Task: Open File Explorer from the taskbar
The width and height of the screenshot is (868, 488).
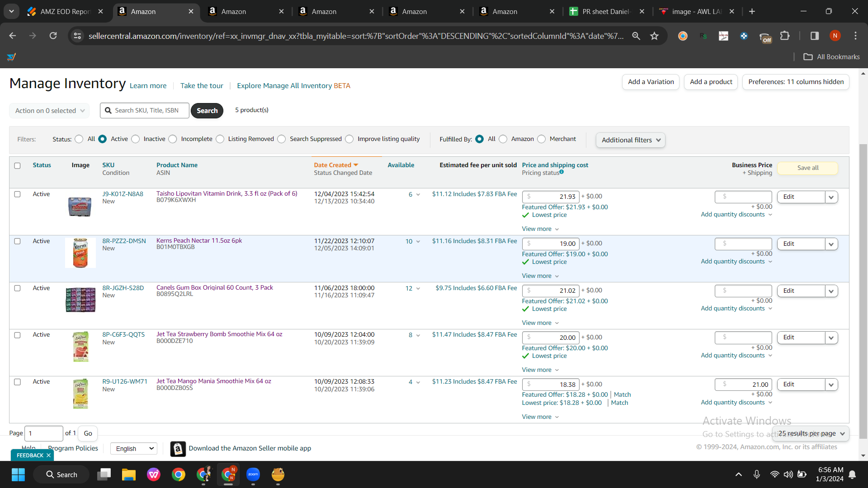Action: pyautogui.click(x=129, y=474)
